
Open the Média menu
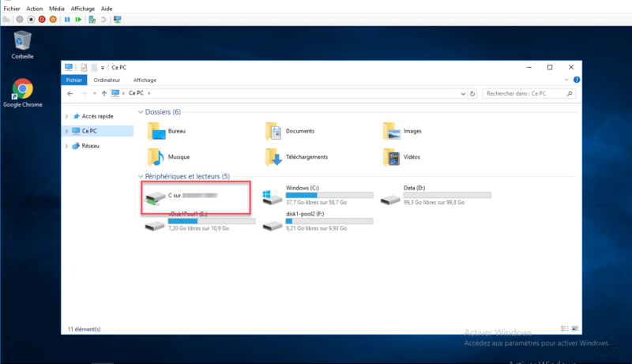tap(56, 9)
